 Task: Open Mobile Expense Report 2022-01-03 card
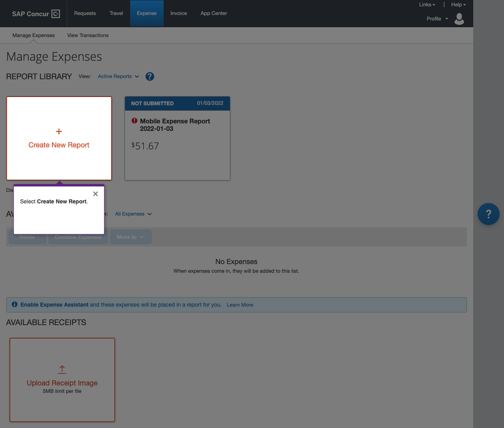(178, 139)
